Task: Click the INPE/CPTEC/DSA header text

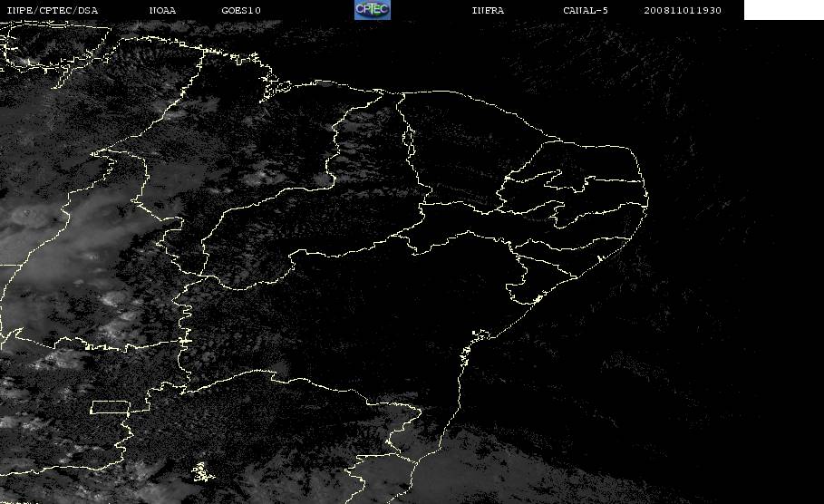Action: point(52,11)
